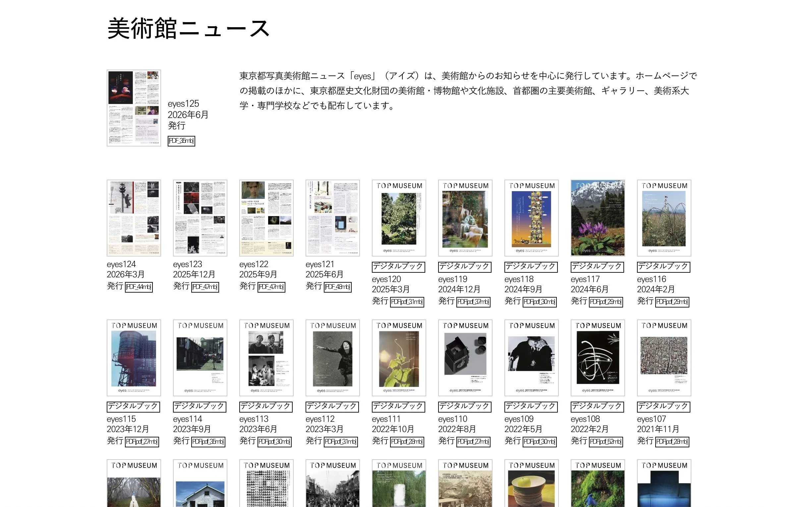The width and height of the screenshot is (812, 507).
Task: Open the eyes109 デジタルブック button
Action: point(531,407)
